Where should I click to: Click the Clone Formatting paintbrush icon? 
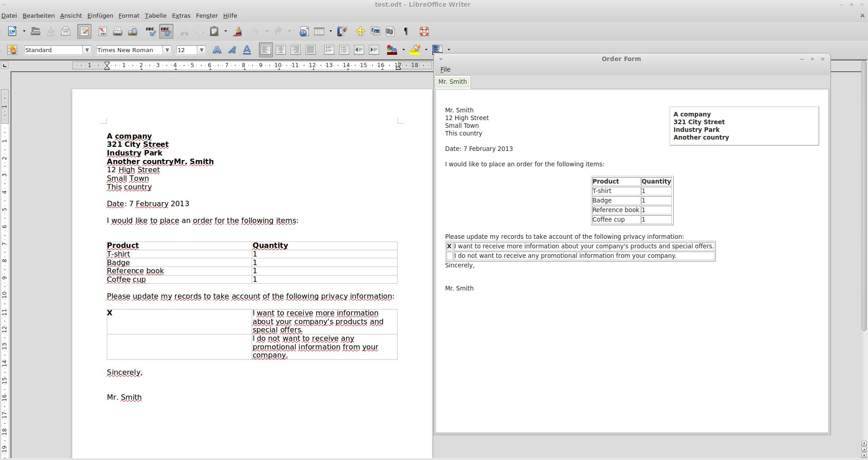238,31
